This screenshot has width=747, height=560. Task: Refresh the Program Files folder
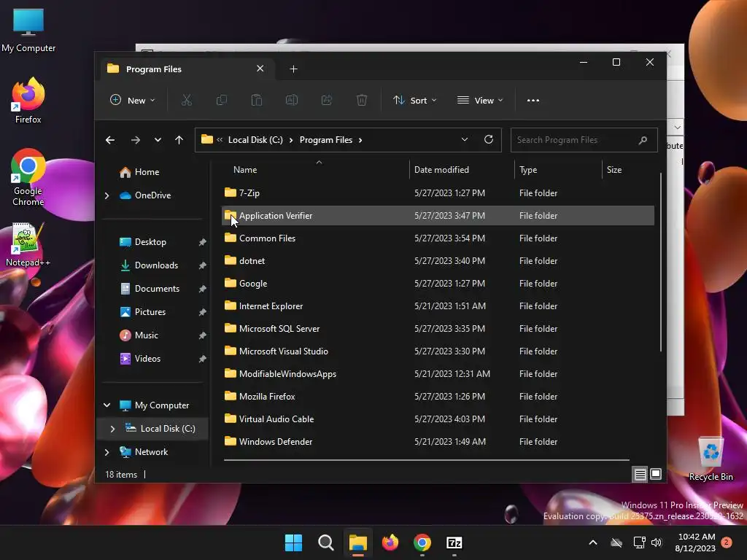(x=488, y=139)
